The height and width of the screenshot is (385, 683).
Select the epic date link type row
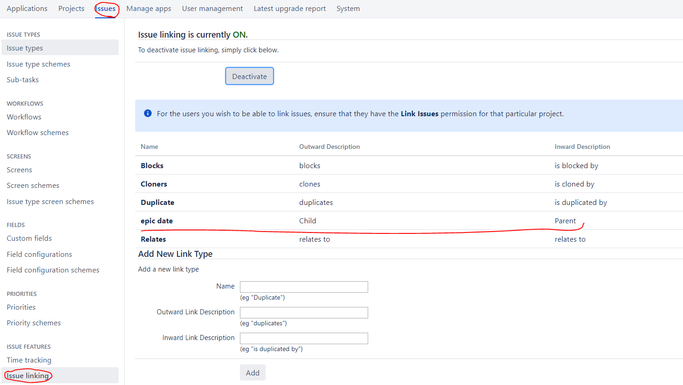point(409,221)
